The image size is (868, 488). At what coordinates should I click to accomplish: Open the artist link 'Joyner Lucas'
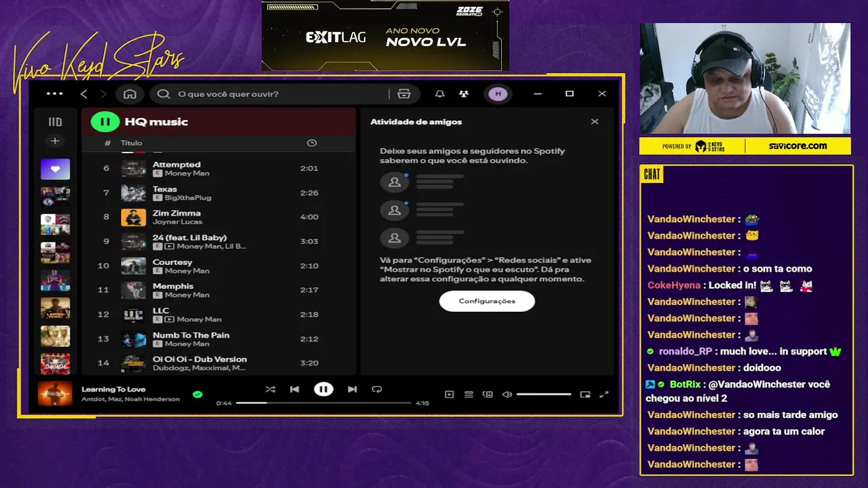pos(176,222)
